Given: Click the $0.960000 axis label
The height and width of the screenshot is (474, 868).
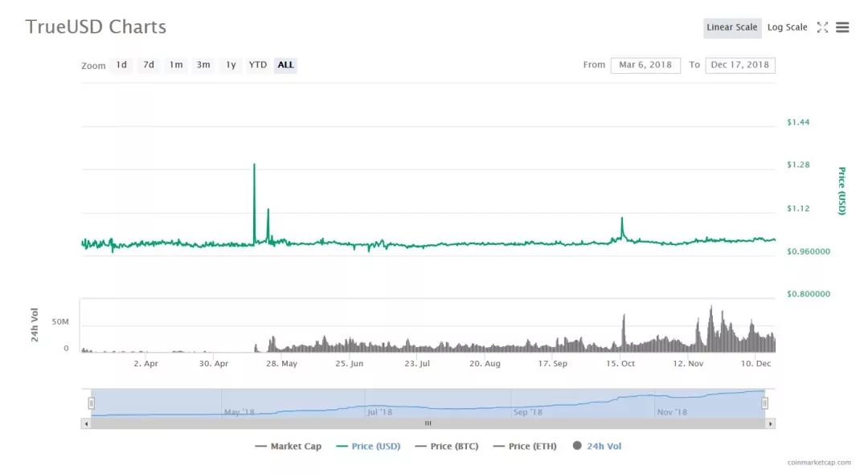Looking at the screenshot, I should (x=809, y=251).
